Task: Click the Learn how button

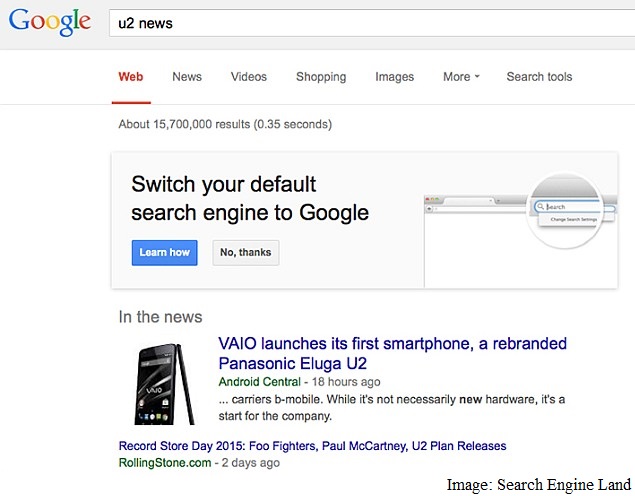Action: click(164, 253)
